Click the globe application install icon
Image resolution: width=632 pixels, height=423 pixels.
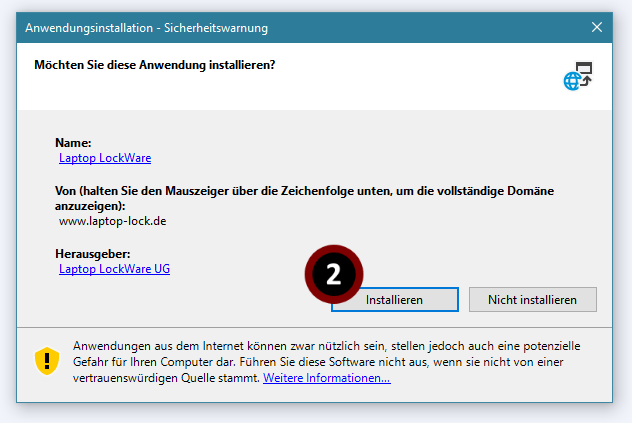pos(578,76)
